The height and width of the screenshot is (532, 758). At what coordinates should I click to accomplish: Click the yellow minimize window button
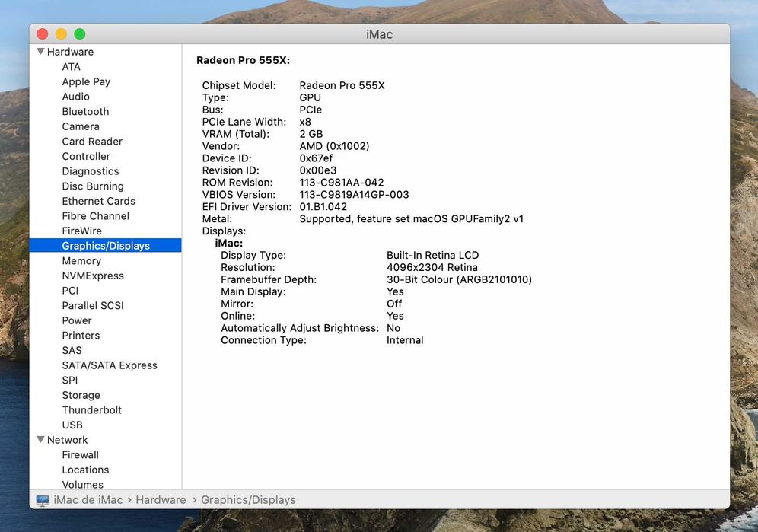click(61, 33)
